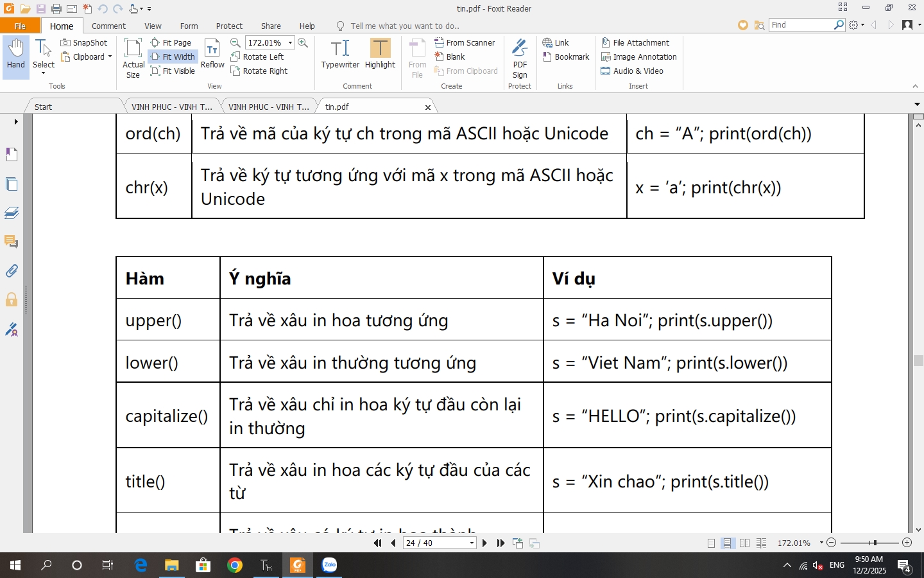Open the page number 24 / 40 dropdown

click(472, 543)
